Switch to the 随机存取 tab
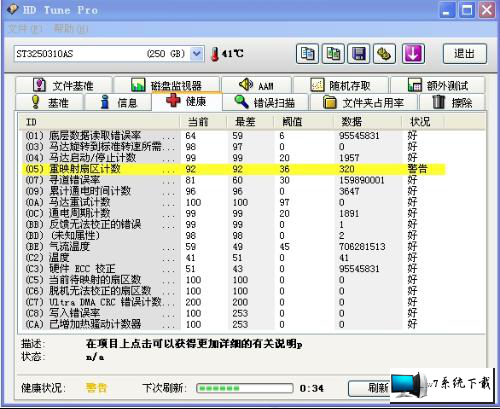The image size is (500, 409). point(341,85)
